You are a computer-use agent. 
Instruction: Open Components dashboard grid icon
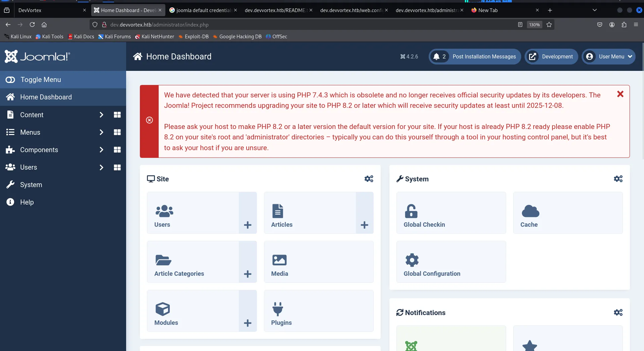point(117,150)
